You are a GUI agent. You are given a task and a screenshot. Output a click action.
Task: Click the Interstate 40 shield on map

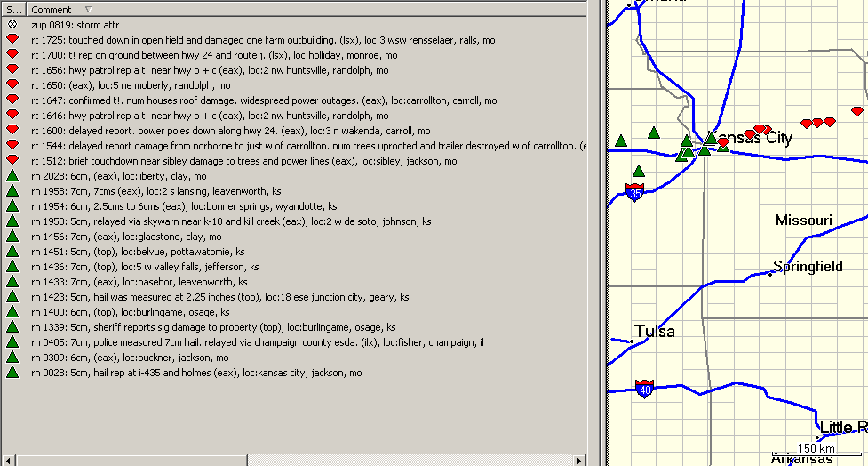pos(645,388)
